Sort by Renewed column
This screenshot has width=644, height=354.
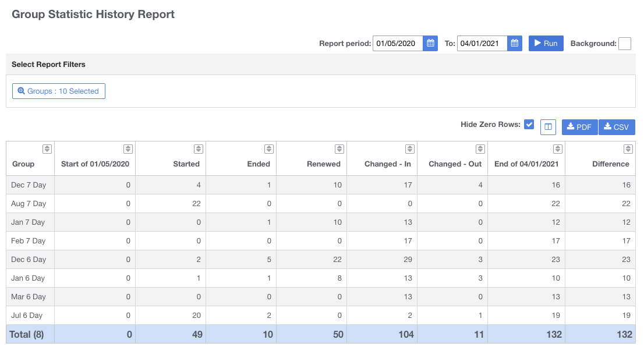tap(339, 149)
